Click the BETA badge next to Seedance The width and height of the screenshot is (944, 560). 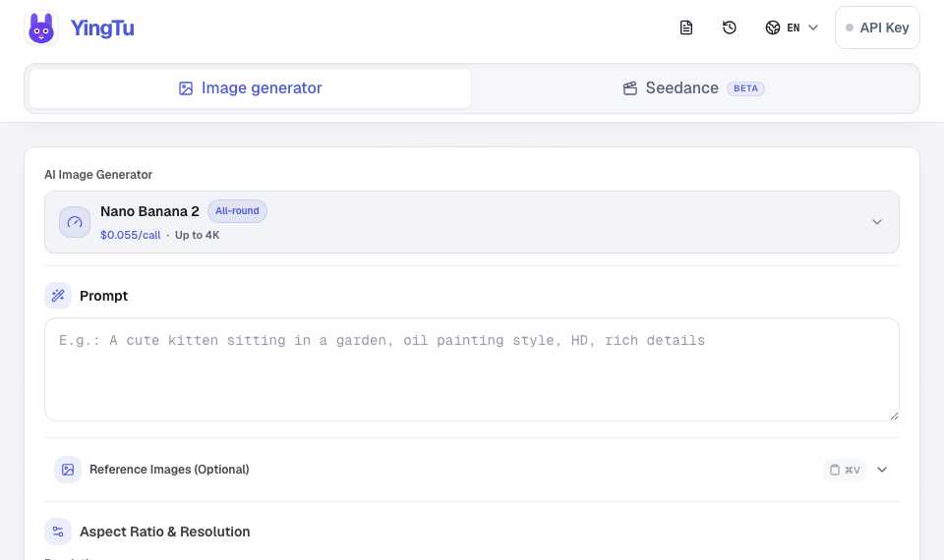point(745,88)
